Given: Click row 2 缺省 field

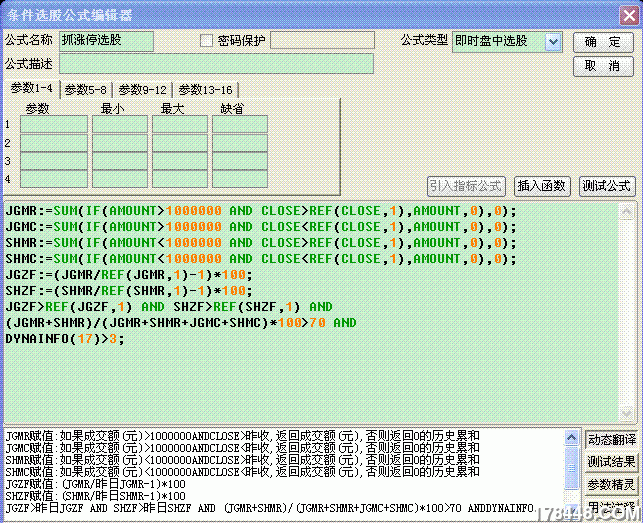Looking at the screenshot, I should pos(240,143).
